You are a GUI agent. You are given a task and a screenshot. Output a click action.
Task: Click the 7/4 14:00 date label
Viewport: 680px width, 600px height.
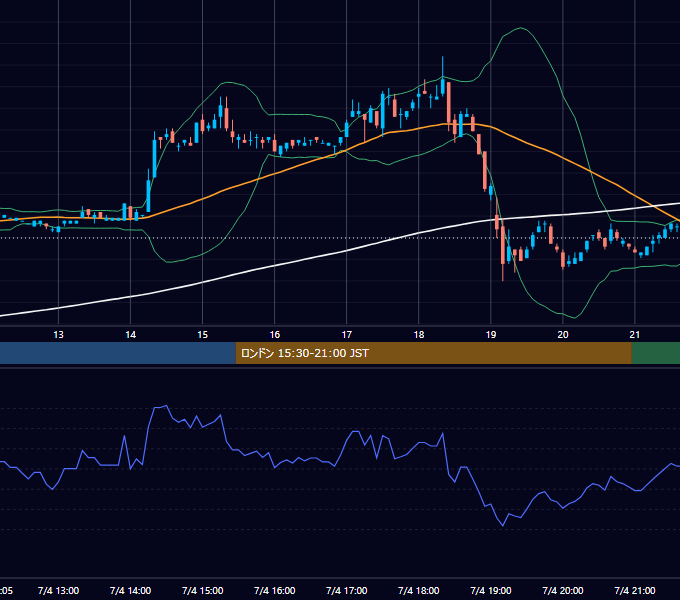pos(130,590)
